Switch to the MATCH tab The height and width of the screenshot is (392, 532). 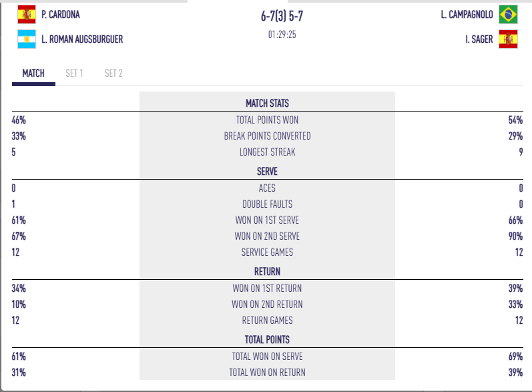33,73
